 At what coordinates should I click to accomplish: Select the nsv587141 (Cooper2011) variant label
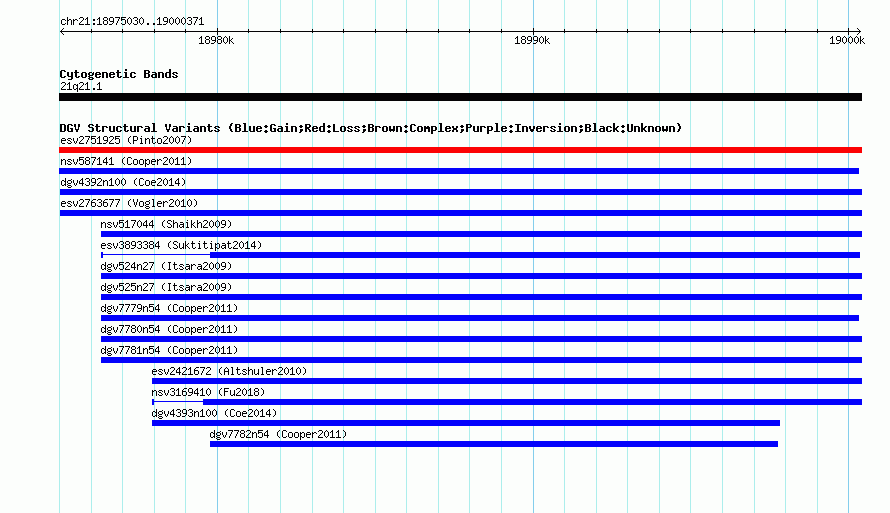[126, 161]
